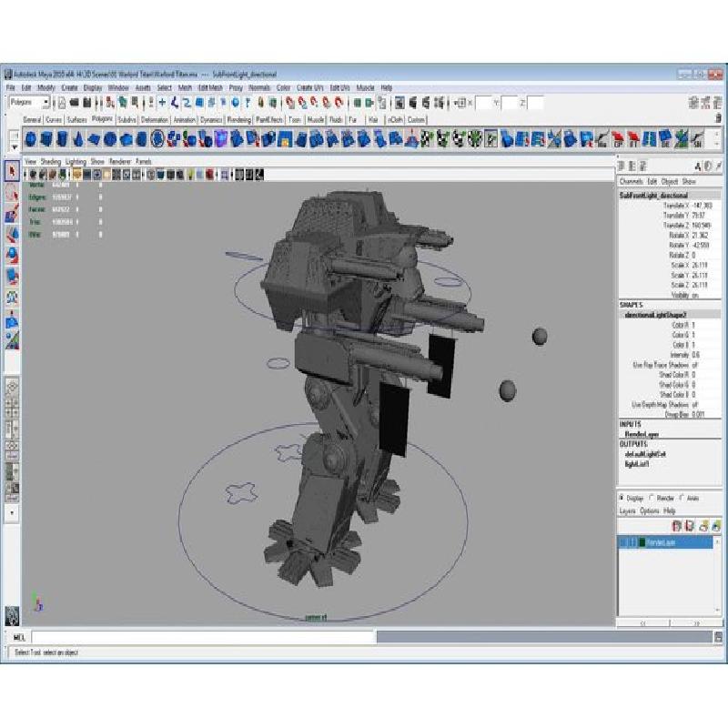
Task: Select the Scale tool in toolbox
Action: (x=12, y=276)
